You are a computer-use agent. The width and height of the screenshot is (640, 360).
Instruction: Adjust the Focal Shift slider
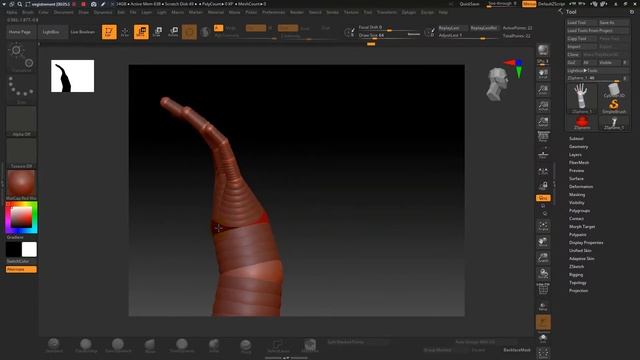(389, 28)
